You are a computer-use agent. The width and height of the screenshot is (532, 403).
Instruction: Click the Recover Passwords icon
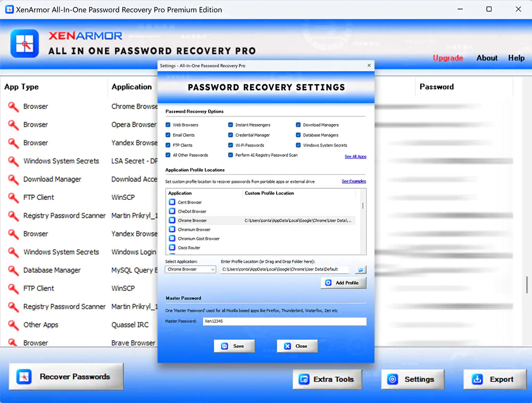pos(22,376)
